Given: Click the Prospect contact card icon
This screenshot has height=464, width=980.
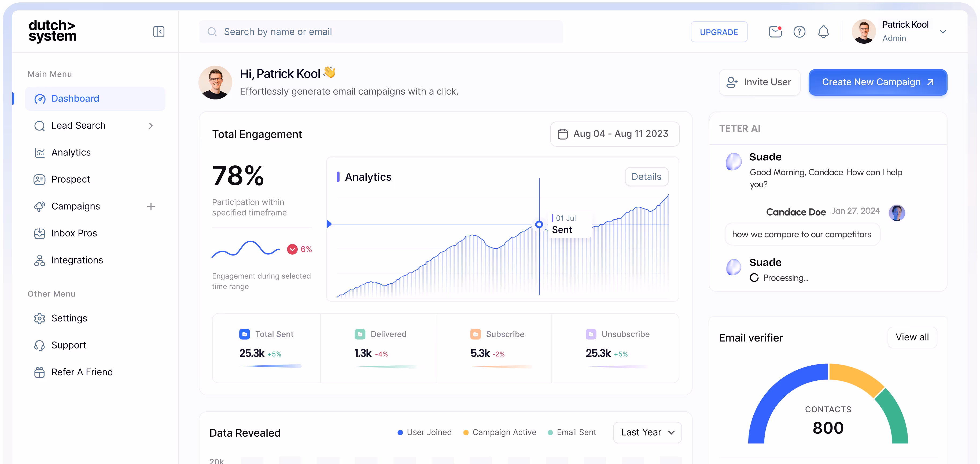Looking at the screenshot, I should [40, 180].
